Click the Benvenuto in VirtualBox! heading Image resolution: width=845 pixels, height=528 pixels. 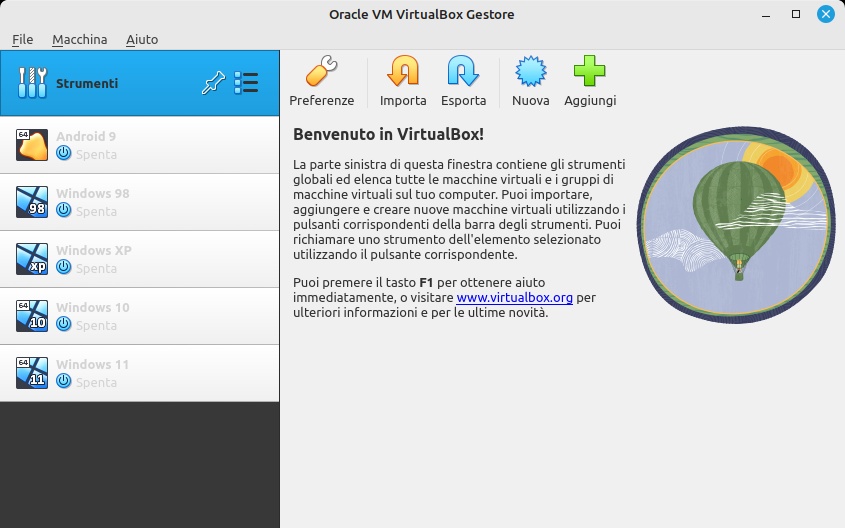(388, 134)
